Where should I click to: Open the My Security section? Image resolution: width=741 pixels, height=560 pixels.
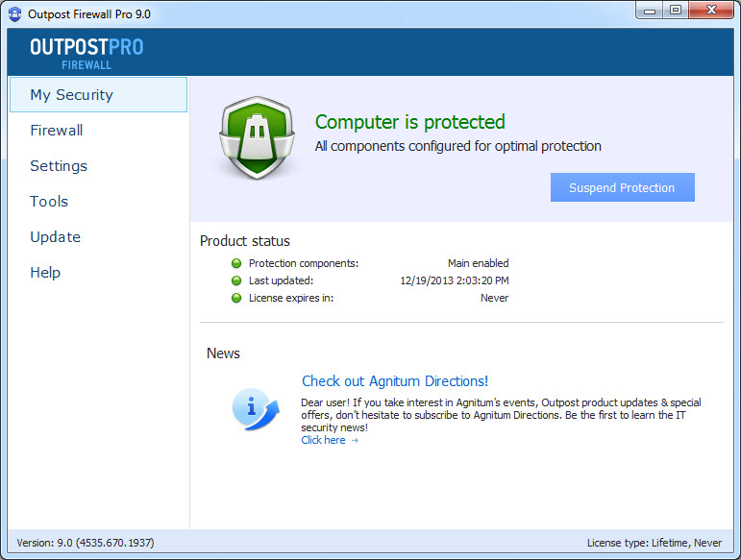[98, 95]
